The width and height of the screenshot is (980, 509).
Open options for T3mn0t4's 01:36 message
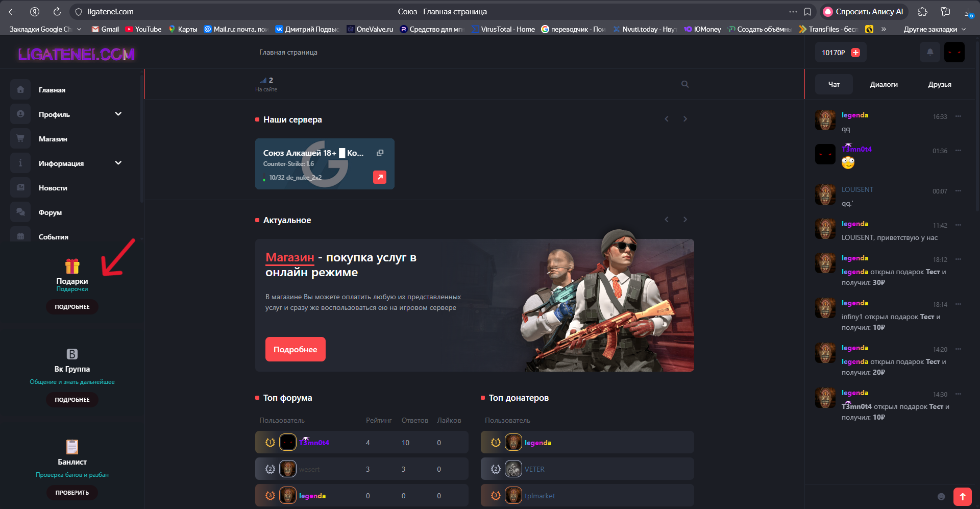coord(958,151)
